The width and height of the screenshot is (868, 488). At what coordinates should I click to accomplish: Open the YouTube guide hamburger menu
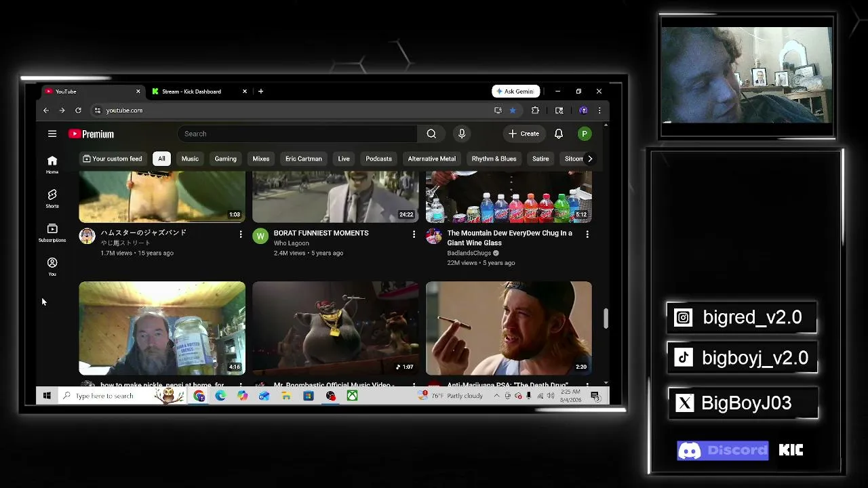click(x=52, y=134)
